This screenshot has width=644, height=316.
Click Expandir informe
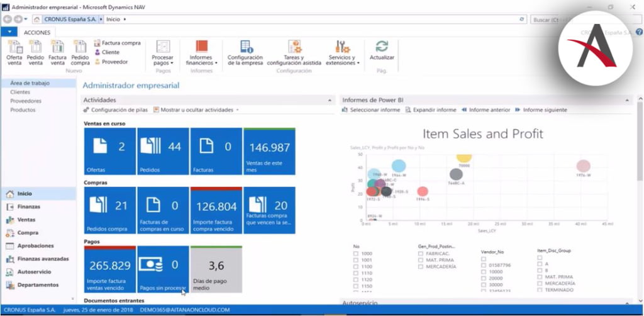[x=431, y=110]
